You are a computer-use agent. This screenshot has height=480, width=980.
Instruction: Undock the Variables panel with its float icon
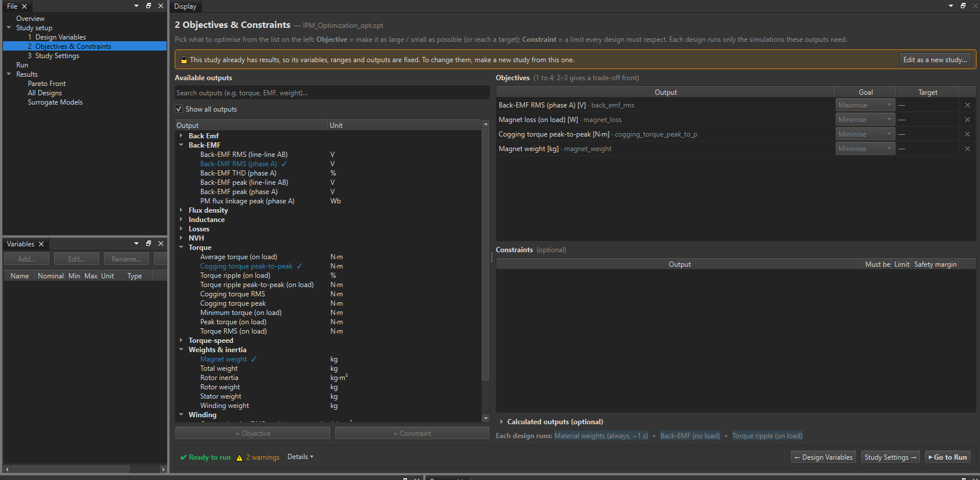[149, 243]
